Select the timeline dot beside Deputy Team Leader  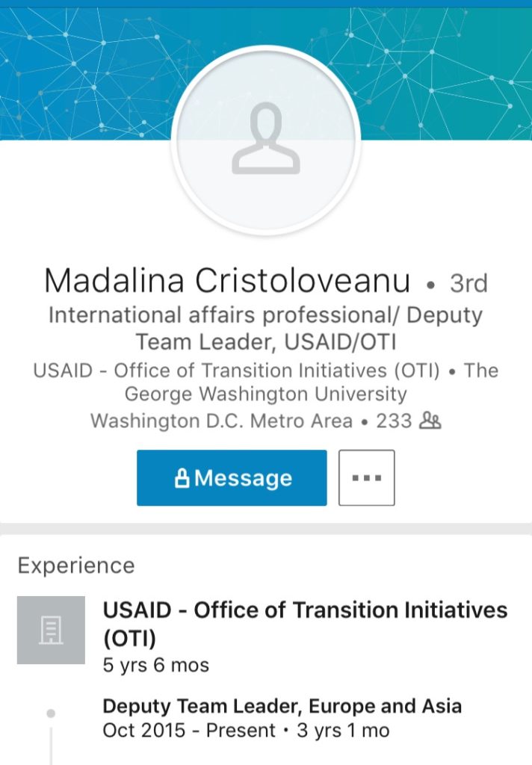click(x=51, y=713)
